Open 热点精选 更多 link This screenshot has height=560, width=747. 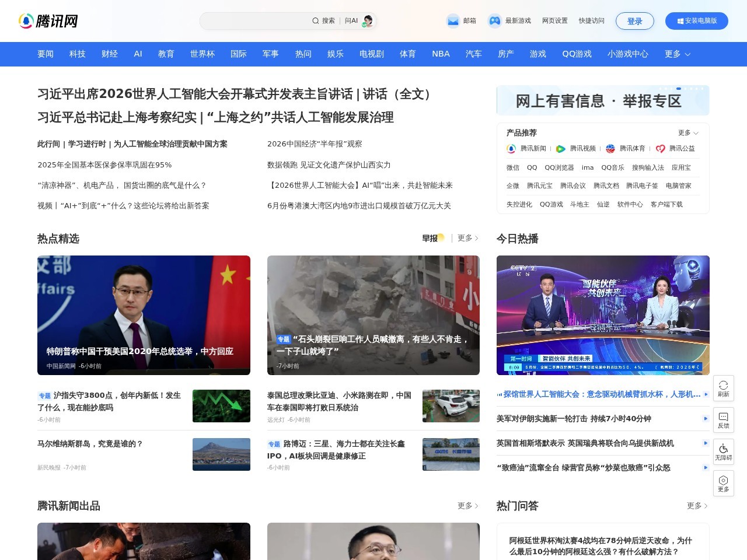[x=468, y=238]
